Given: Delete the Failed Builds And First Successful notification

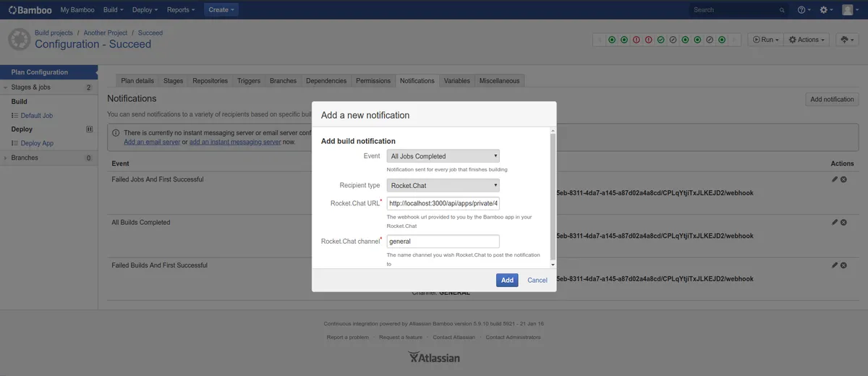Looking at the screenshot, I should 843,265.
